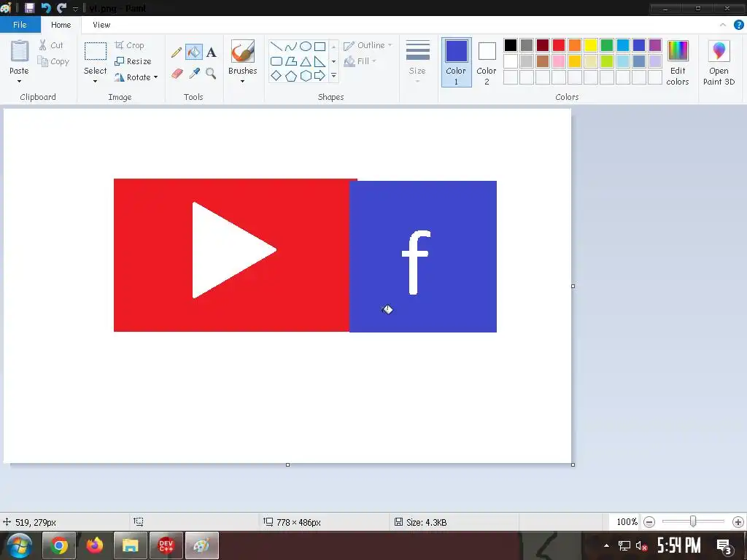The width and height of the screenshot is (747, 560).
Task: Choose the Right arrow shape
Action: (320, 76)
